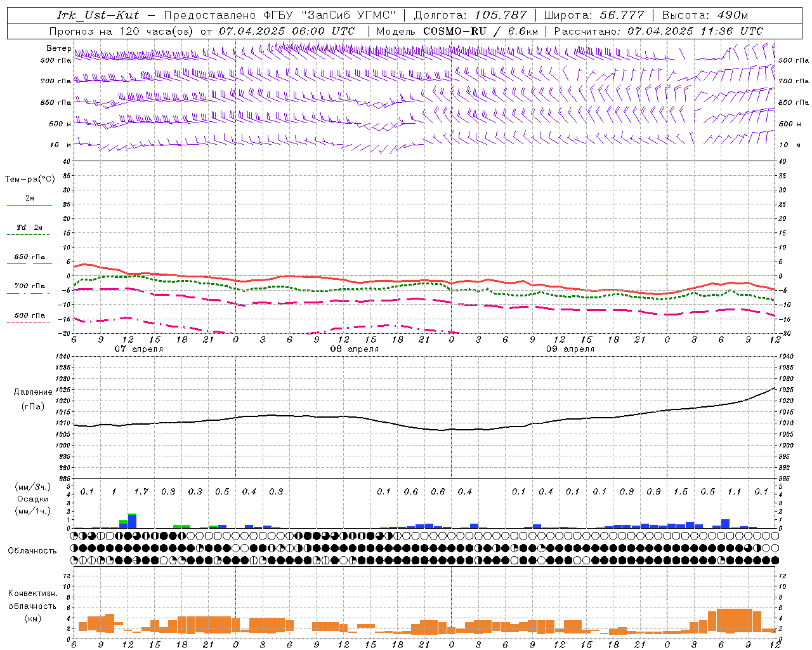Click the station title Irk_Ust-Kut
The width and height of the screenshot is (812, 650).
[x=98, y=15]
